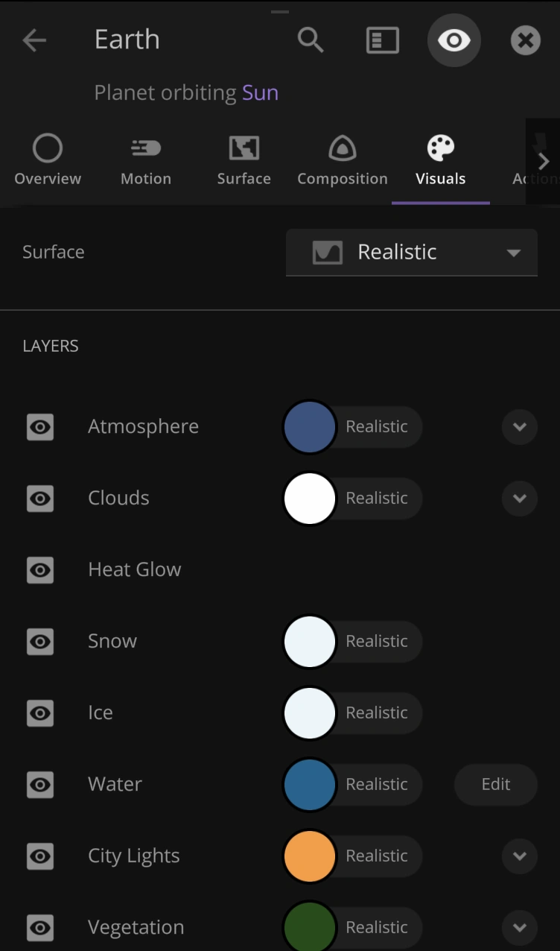
Task: Click the panel layout icon
Action: pos(383,40)
